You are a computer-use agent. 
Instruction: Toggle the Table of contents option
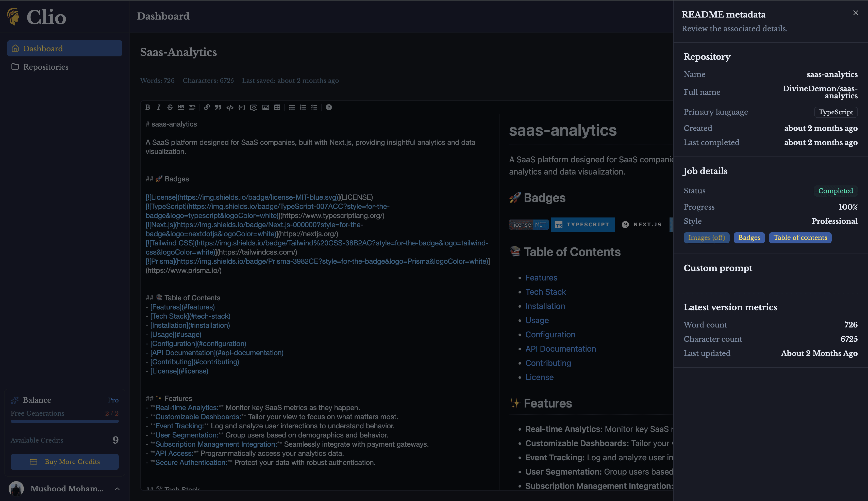800,238
